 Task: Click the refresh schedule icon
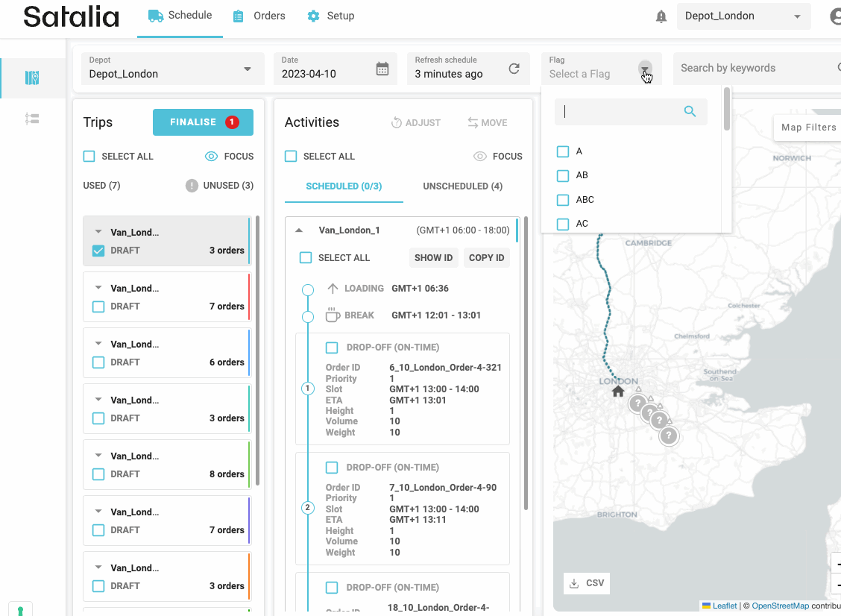pyautogui.click(x=514, y=69)
